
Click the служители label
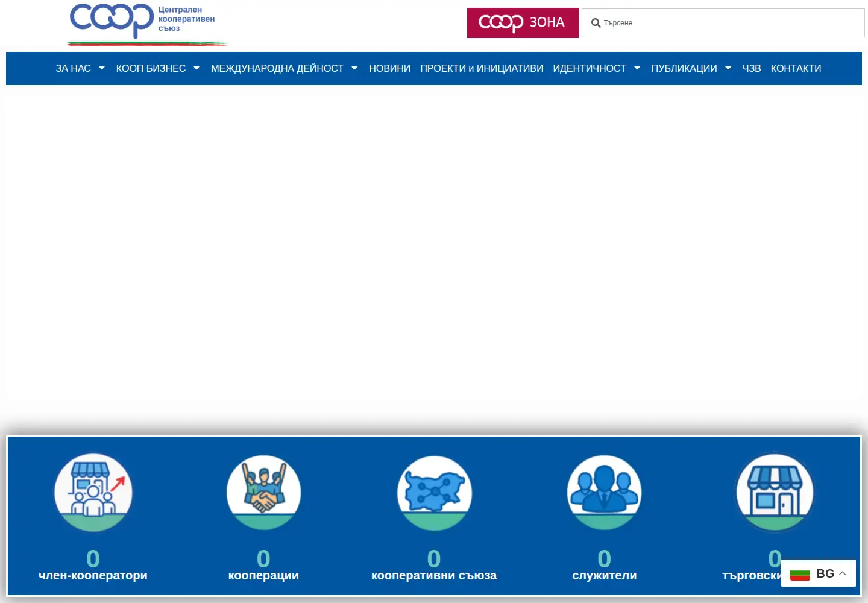click(x=605, y=575)
